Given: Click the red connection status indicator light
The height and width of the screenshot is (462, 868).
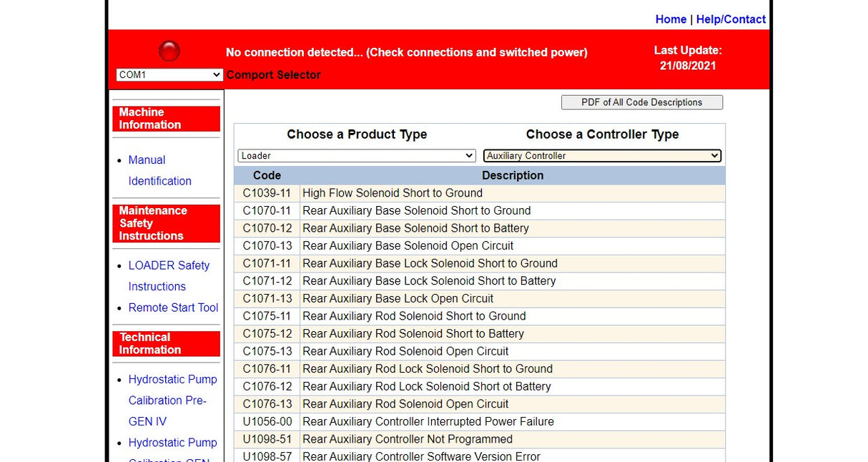Looking at the screenshot, I should click(169, 51).
